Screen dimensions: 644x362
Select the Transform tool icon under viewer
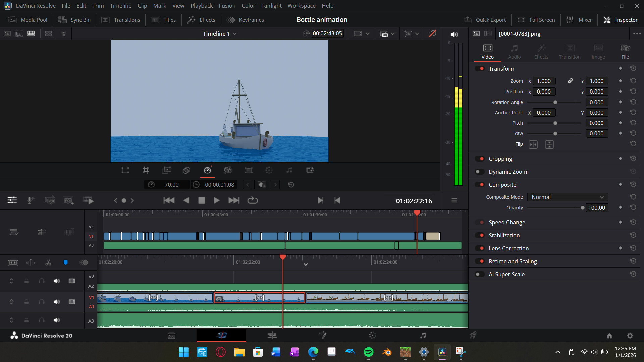coord(125,170)
